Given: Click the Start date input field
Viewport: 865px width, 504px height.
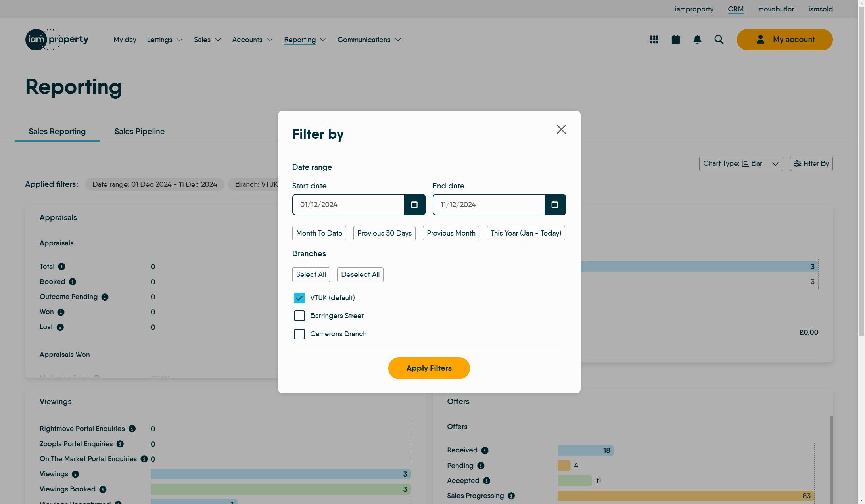Looking at the screenshot, I should point(348,205).
